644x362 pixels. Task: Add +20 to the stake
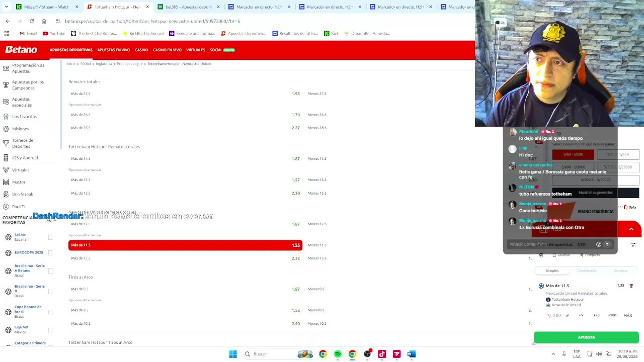(x=596, y=315)
